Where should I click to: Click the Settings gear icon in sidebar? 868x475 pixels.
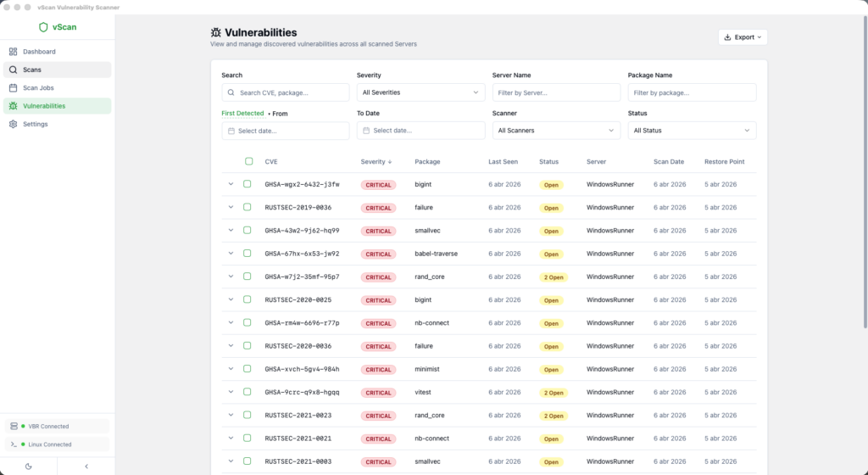point(13,124)
